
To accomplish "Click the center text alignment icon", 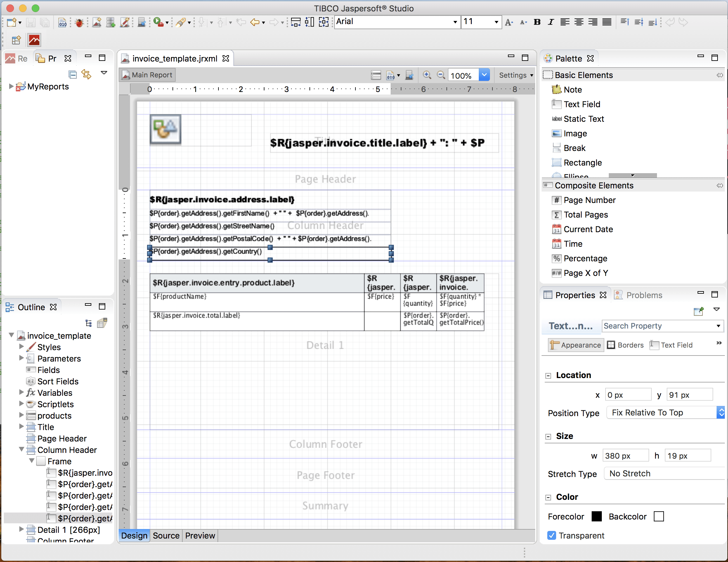I will (579, 22).
